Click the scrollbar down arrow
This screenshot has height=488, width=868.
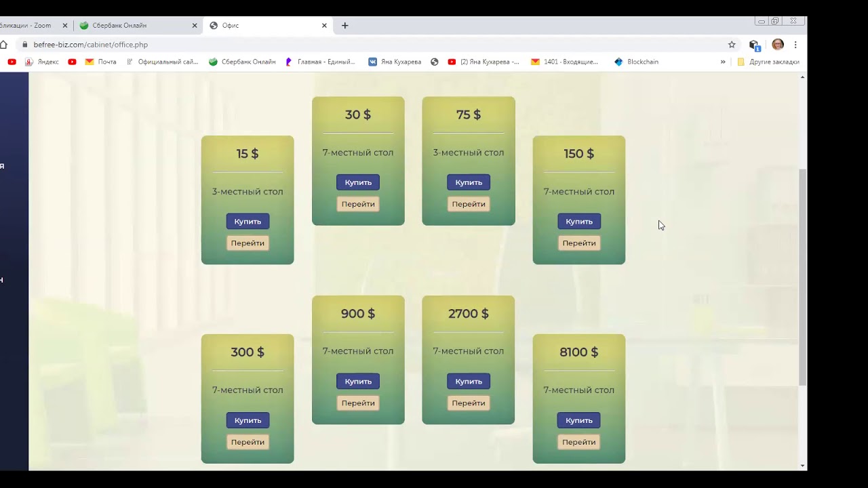(803, 466)
